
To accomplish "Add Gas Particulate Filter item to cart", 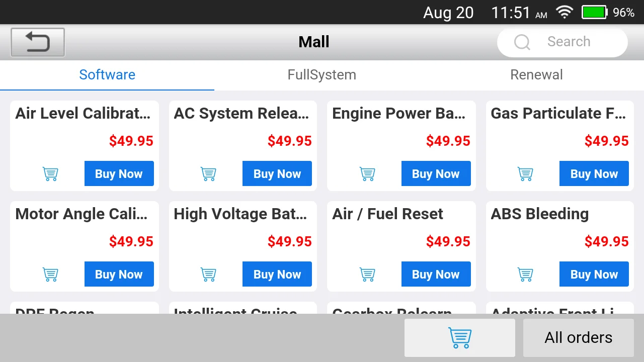I will [x=525, y=174].
